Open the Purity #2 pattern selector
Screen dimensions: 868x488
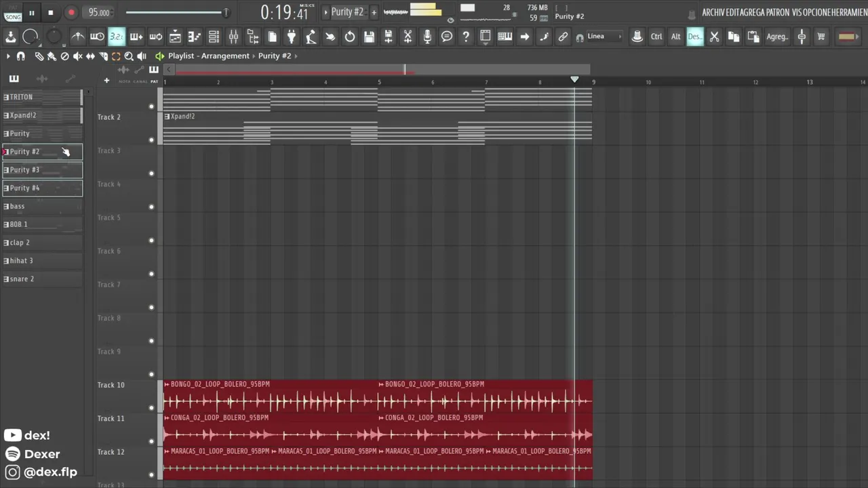tap(347, 12)
